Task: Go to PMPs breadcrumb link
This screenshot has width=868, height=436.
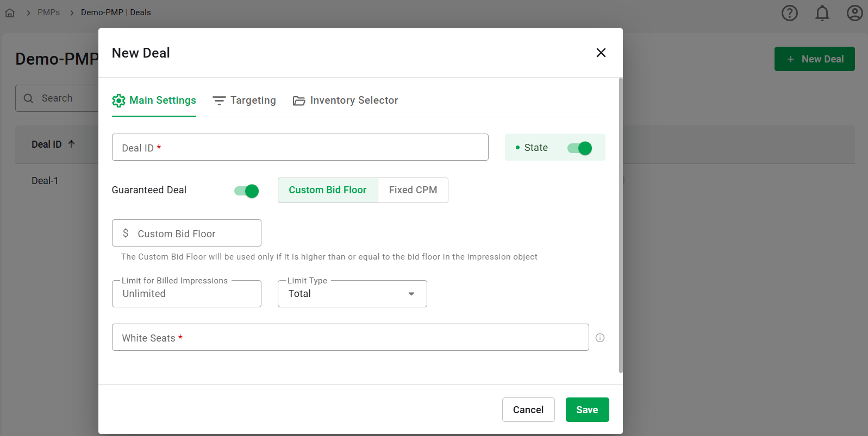Action: pos(48,12)
